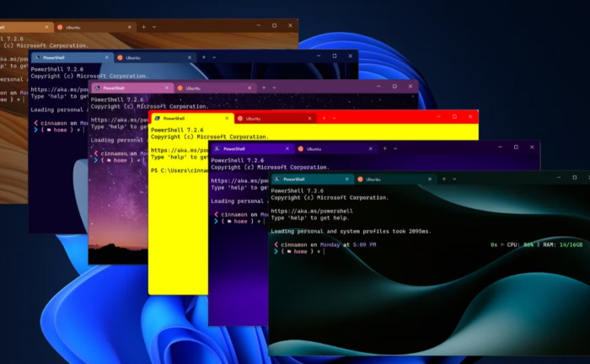Screen dimensions: 590x364
Task: Click the 'home' prompt line in the teal window
Action: pos(299,252)
